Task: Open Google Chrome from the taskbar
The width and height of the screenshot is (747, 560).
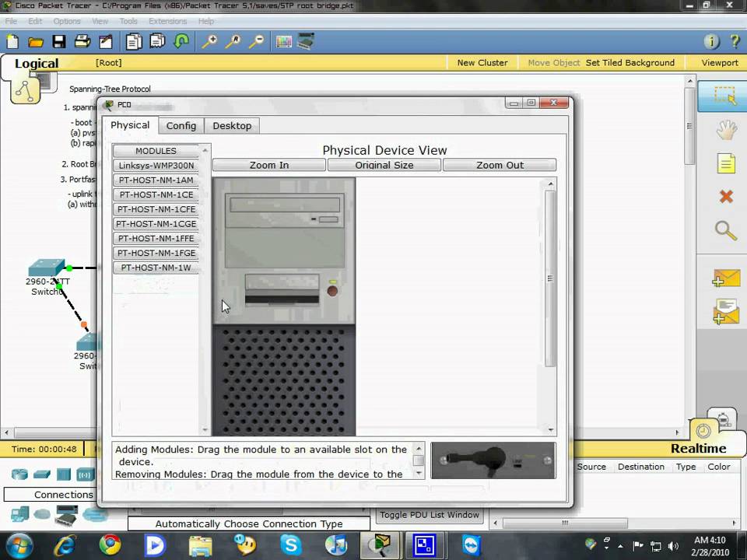Action: pyautogui.click(x=110, y=545)
